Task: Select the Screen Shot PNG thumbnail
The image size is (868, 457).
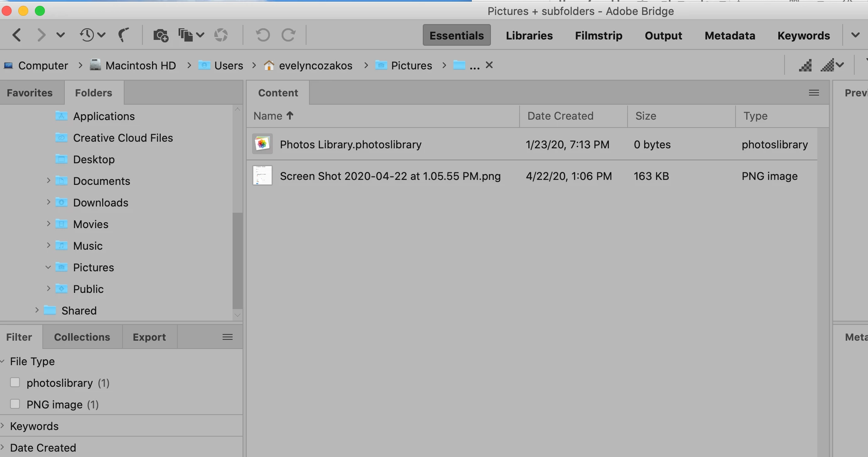Action: [262, 176]
